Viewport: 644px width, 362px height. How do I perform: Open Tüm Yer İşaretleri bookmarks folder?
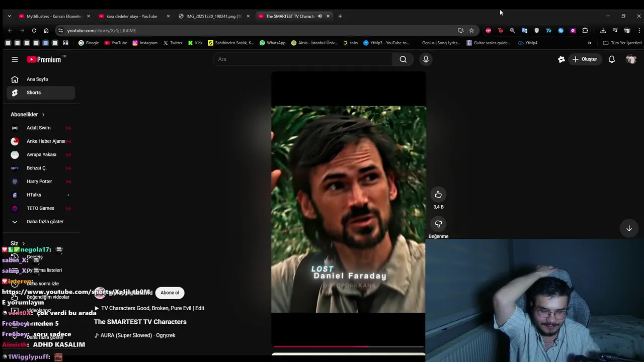(622, 43)
